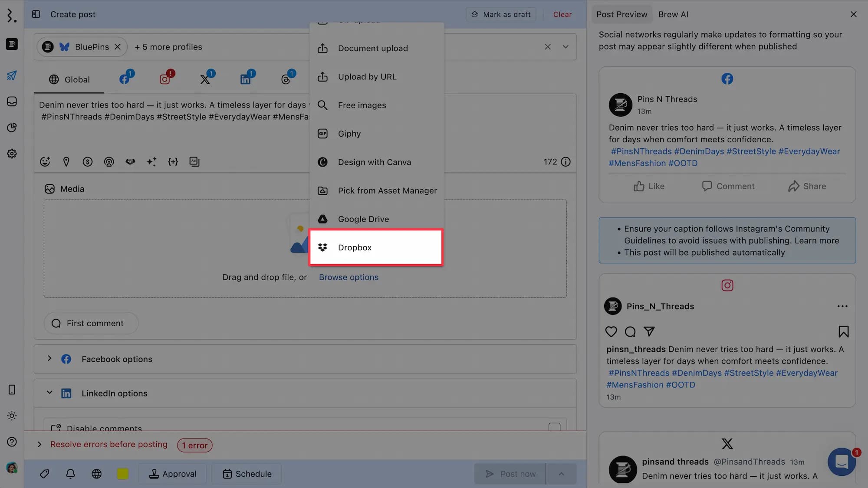This screenshot has height=488, width=868.
Task: Open the AI sparkle assistant icon
Action: tap(151, 162)
